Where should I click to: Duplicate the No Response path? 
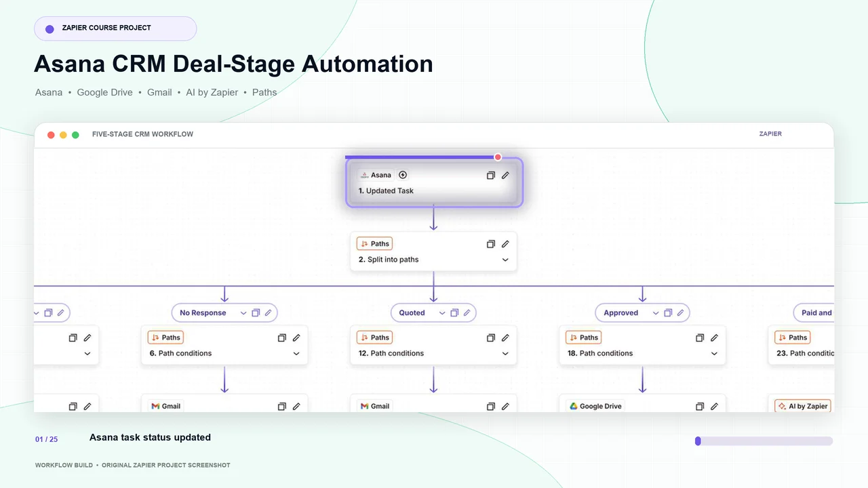(x=256, y=313)
